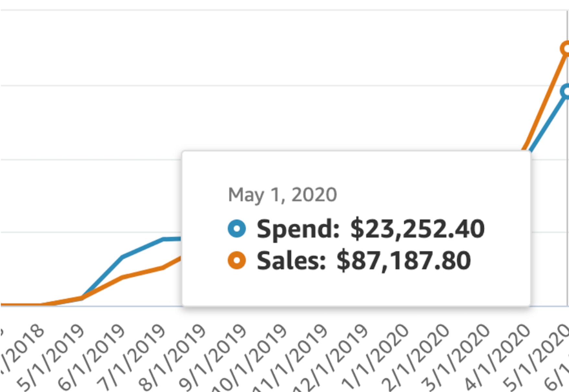Click the Spend amount $23,252.40 in tooltip
Viewport: 569px width, 392px height.
tap(417, 229)
